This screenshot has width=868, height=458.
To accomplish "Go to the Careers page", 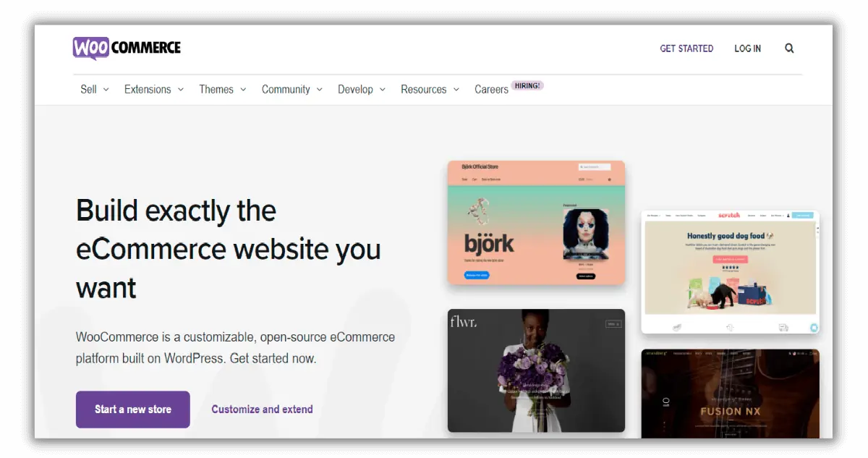I will 491,90.
